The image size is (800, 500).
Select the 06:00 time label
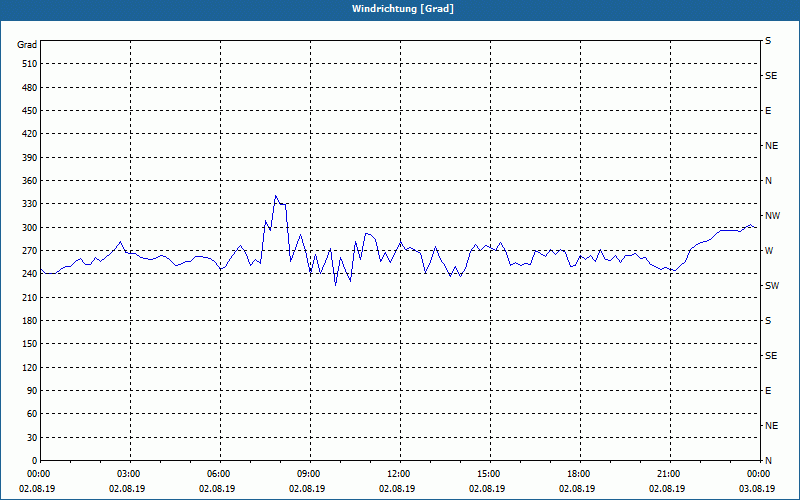coord(218,474)
